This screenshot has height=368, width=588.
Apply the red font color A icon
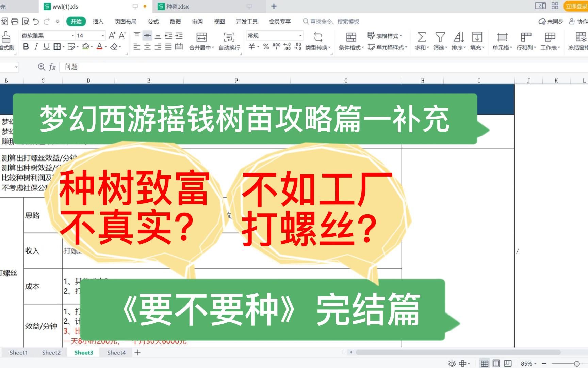coord(100,46)
